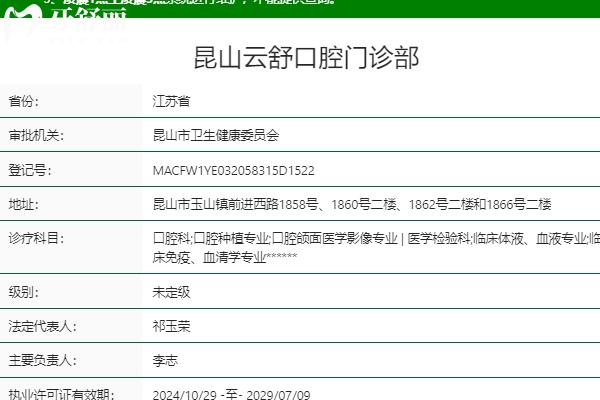Click the value 未定级
Viewport: 600px width, 400px height.
(171, 292)
